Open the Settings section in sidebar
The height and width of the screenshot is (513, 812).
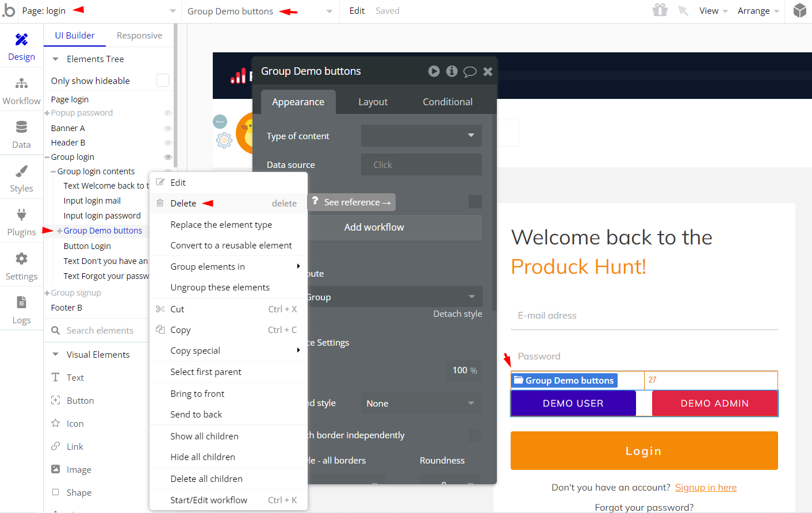pyautogui.click(x=21, y=267)
